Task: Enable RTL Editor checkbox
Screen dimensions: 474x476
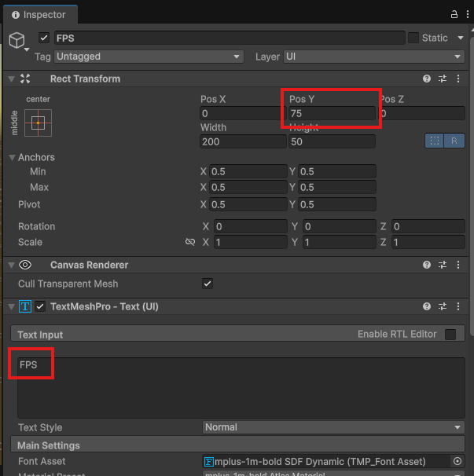Action: (450, 335)
